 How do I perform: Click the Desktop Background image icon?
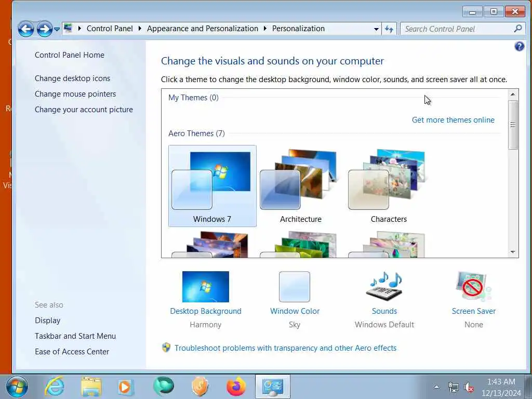click(x=206, y=287)
